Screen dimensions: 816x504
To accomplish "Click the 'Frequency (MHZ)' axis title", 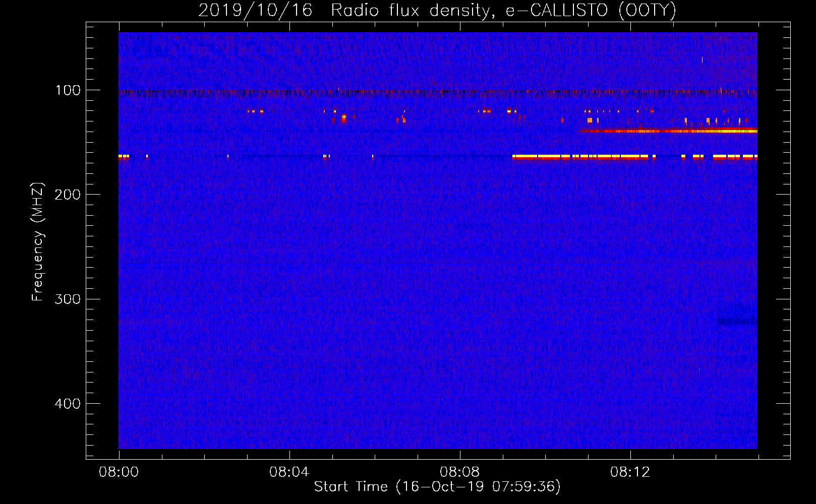I will pyautogui.click(x=38, y=241).
